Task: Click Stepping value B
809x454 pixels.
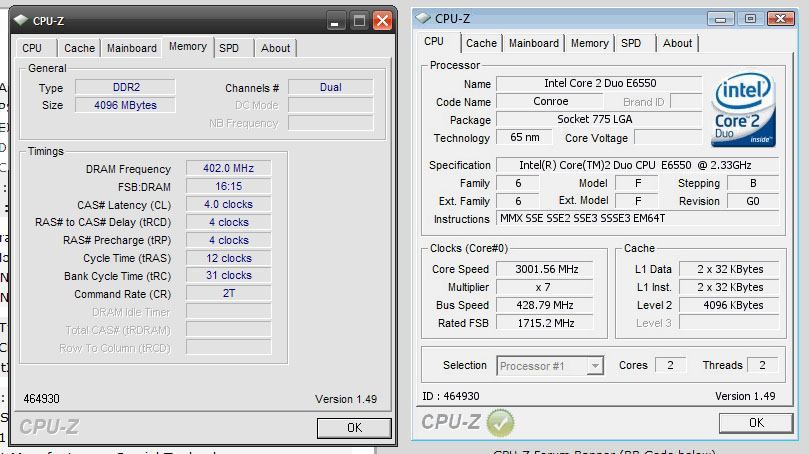Action: pos(753,183)
